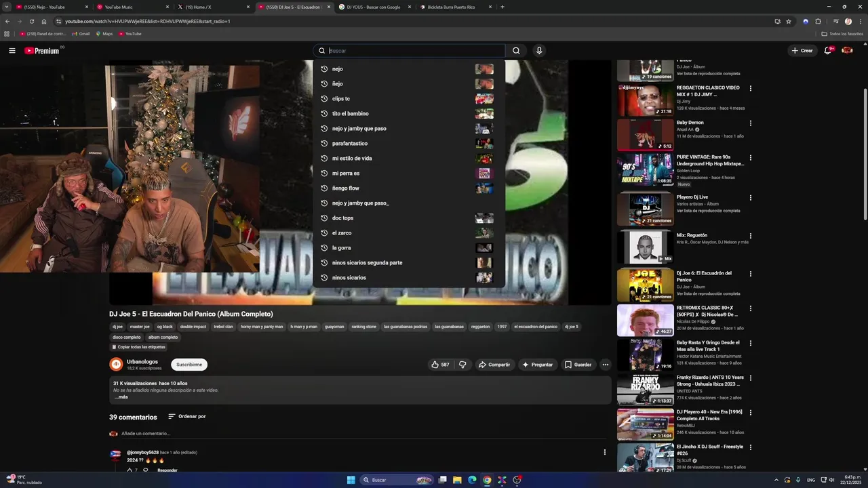The height and width of the screenshot is (488, 868).
Task: Open the notifications bell
Action: point(828,51)
